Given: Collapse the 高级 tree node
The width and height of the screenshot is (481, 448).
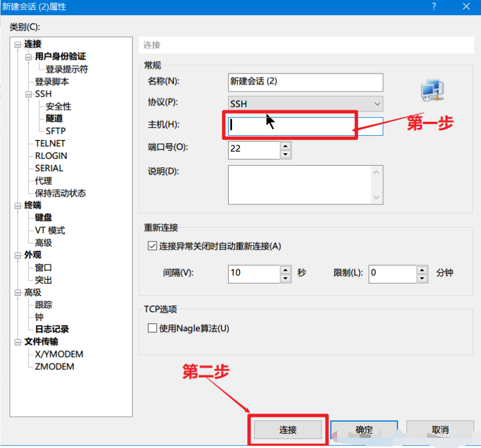Looking at the screenshot, I should pyautogui.click(x=18, y=293).
